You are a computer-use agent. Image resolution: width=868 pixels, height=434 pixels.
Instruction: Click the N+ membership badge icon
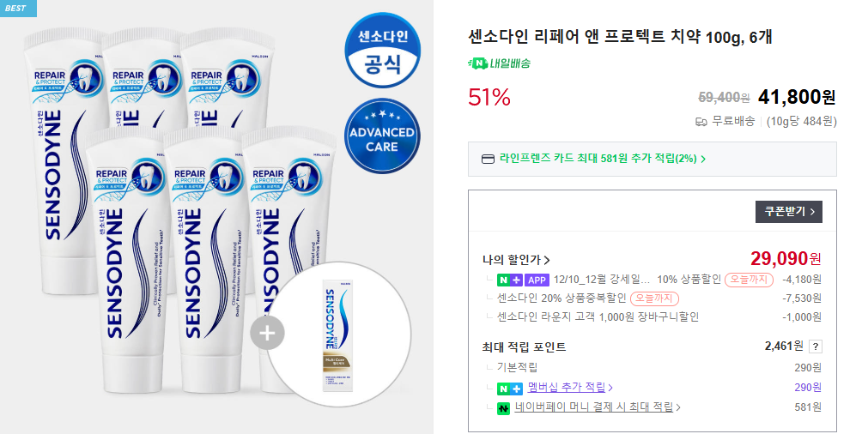pyautogui.click(x=509, y=388)
